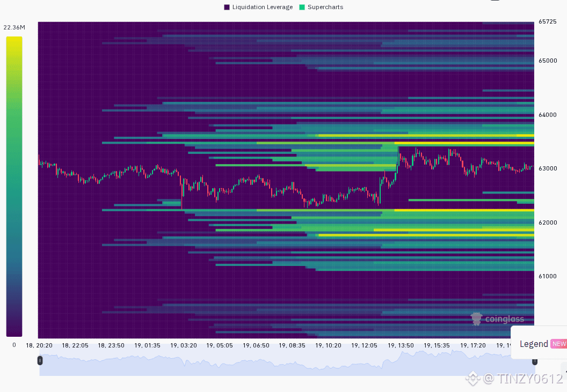Click the 19, 17:20 time axis label
This screenshot has height=392, width=567.
coord(473,345)
